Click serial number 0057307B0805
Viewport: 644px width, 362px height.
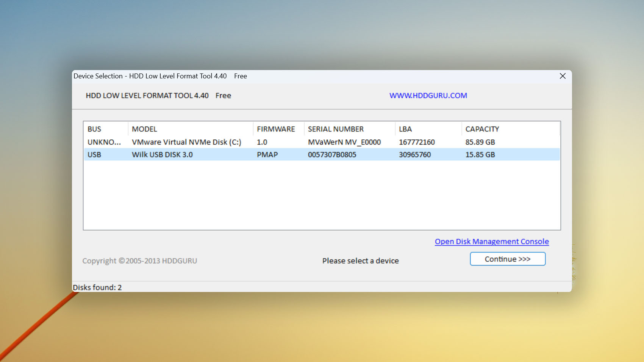[x=332, y=154]
